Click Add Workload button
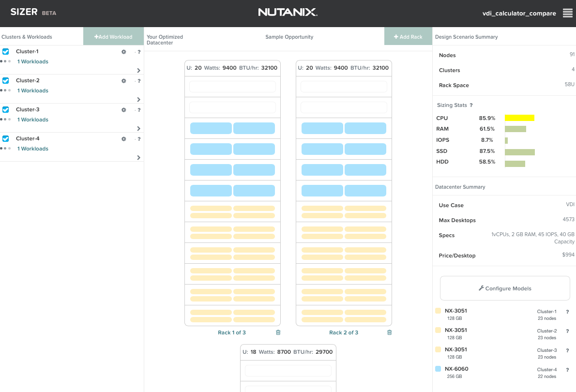 click(114, 36)
